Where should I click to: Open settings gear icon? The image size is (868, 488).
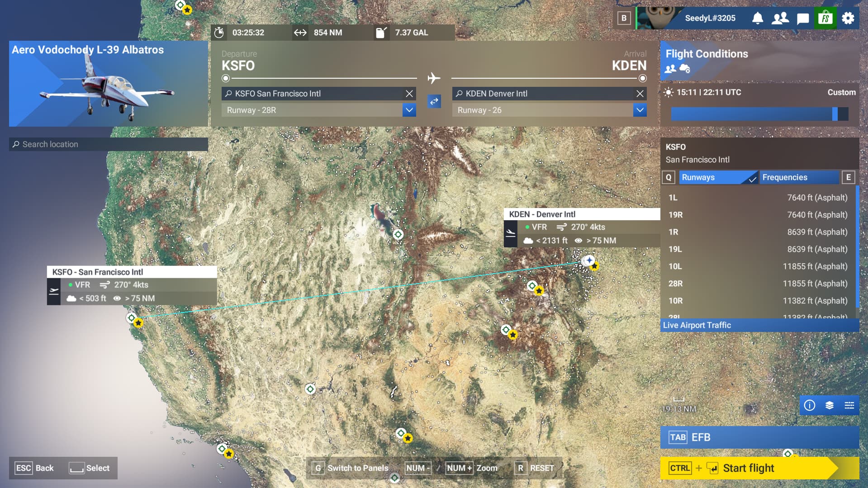point(848,18)
